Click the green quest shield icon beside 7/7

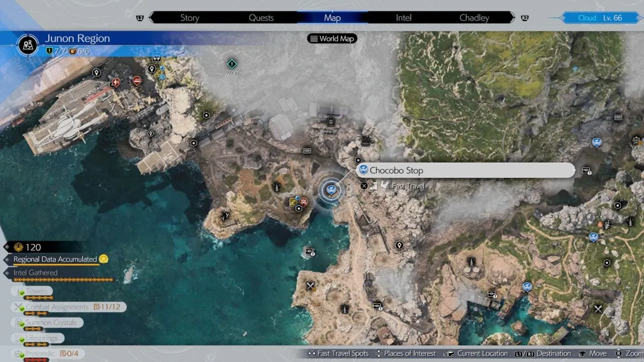point(49,51)
